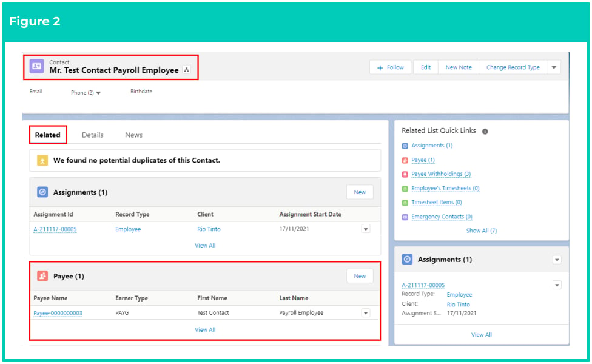Viewport: 592px width, 364px height.
Task: Open the contact hierarchy icon beside name
Action: (186, 70)
